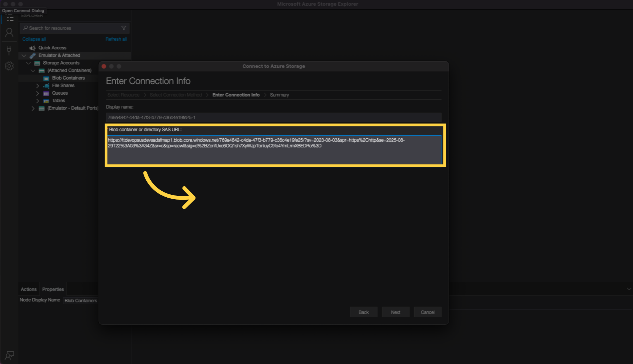Click the Emulator & Attached link icon
The height and width of the screenshot is (364, 633).
pos(32,56)
